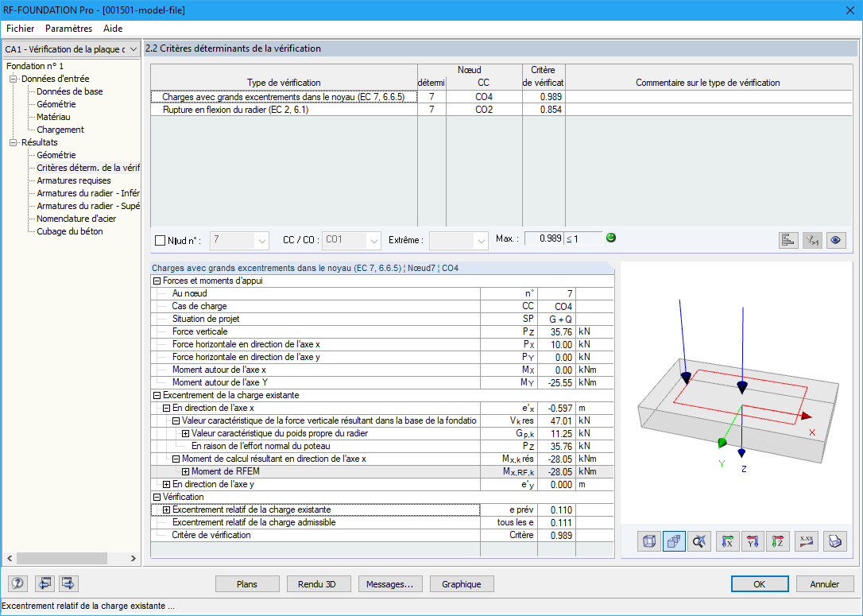Expand En direction de l'axe y
The image size is (863, 616).
(167, 484)
